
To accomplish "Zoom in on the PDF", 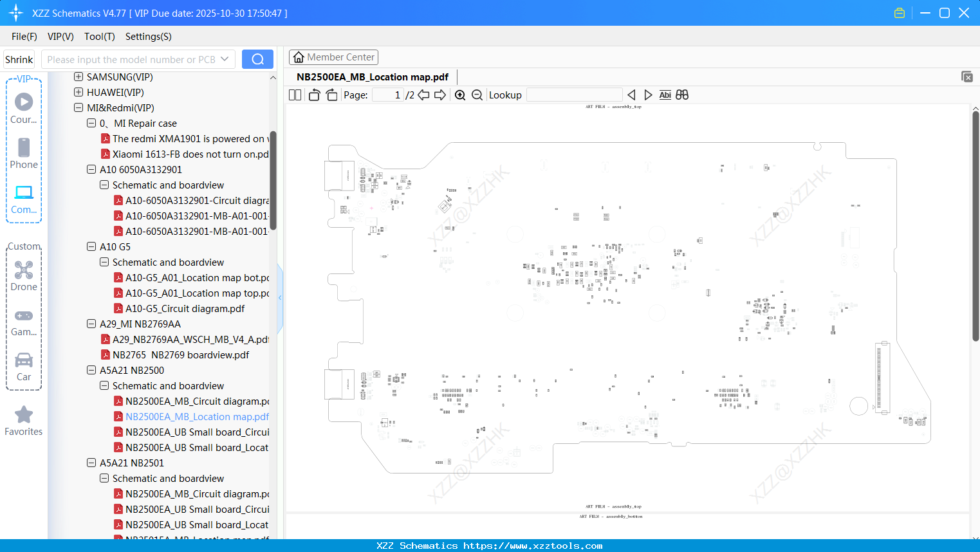I will click(x=460, y=95).
